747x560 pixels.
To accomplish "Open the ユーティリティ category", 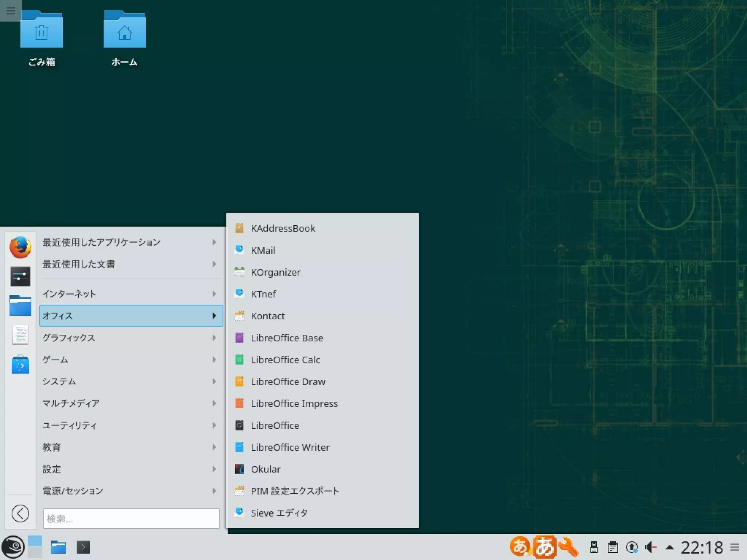I will pos(131,425).
